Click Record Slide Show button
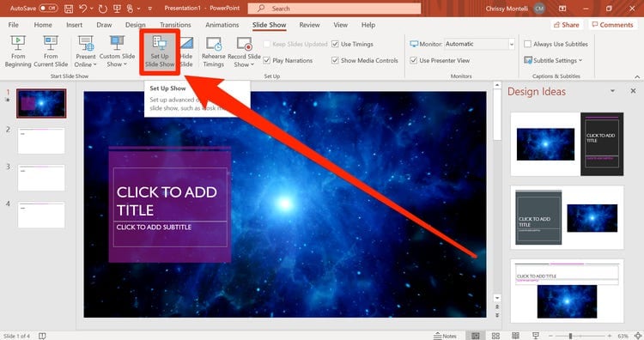The width and height of the screenshot is (644, 340). tap(244, 52)
